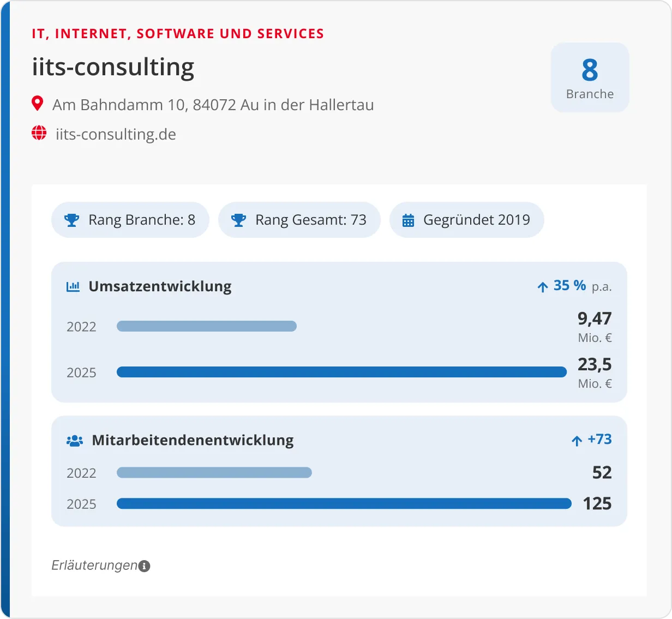
Task: Click the people icon next to Mitarbeitendenentwicklung
Action: [75, 441]
